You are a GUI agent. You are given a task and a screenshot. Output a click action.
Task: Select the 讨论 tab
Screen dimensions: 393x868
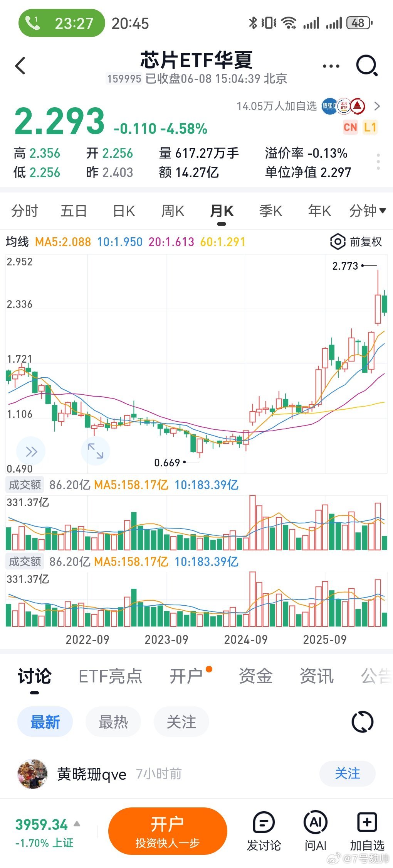pos(34,676)
